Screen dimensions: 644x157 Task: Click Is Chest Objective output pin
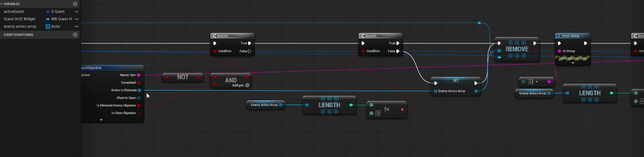(139, 113)
